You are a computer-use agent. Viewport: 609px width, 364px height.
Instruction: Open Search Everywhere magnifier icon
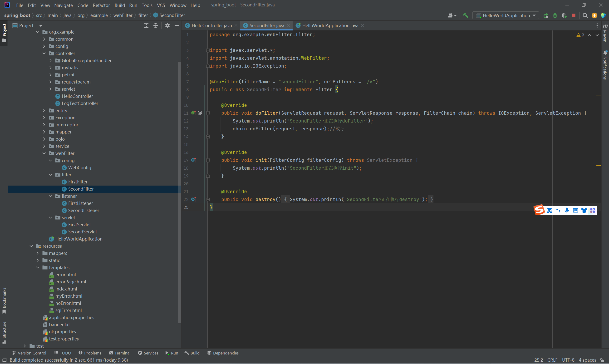point(585,15)
